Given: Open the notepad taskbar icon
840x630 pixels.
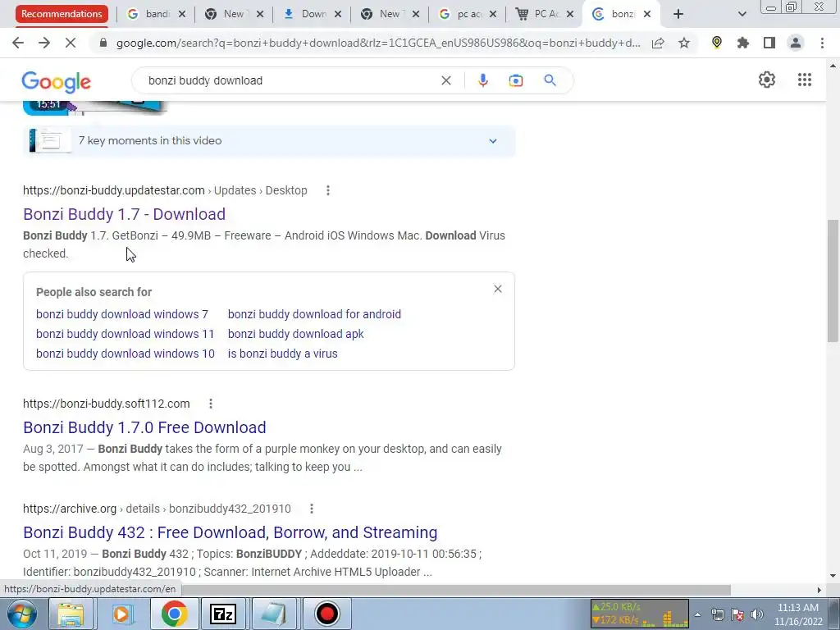Looking at the screenshot, I should (274, 614).
